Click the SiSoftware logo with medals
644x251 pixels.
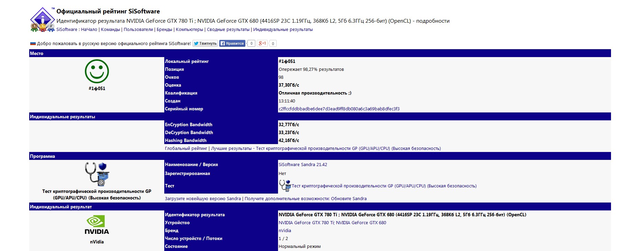pos(42,20)
